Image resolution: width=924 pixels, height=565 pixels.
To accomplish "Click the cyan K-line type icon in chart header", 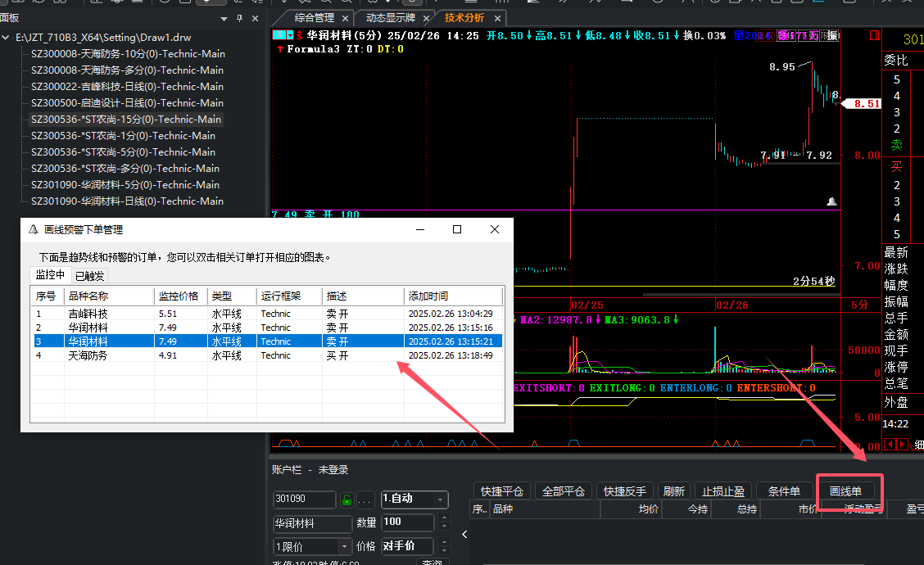I will [279, 35].
